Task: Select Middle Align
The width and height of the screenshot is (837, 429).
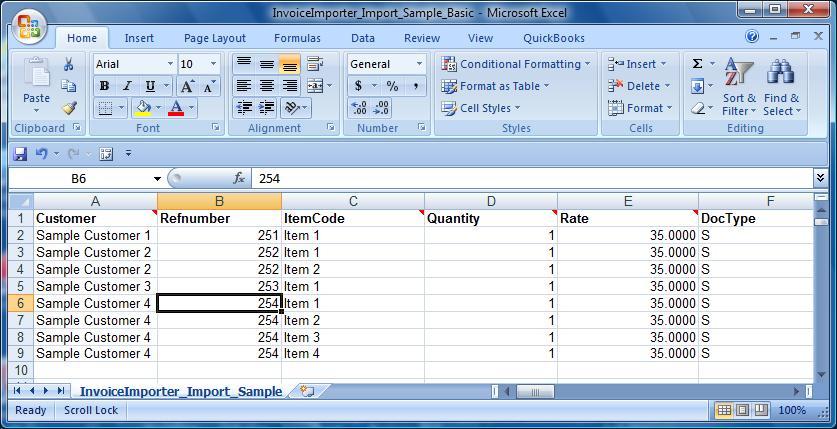Action: coord(266,64)
